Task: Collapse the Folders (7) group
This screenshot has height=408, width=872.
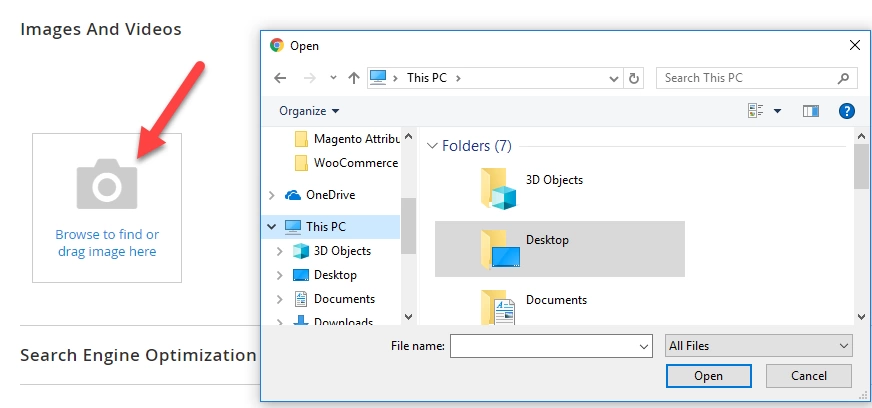Action: point(432,146)
